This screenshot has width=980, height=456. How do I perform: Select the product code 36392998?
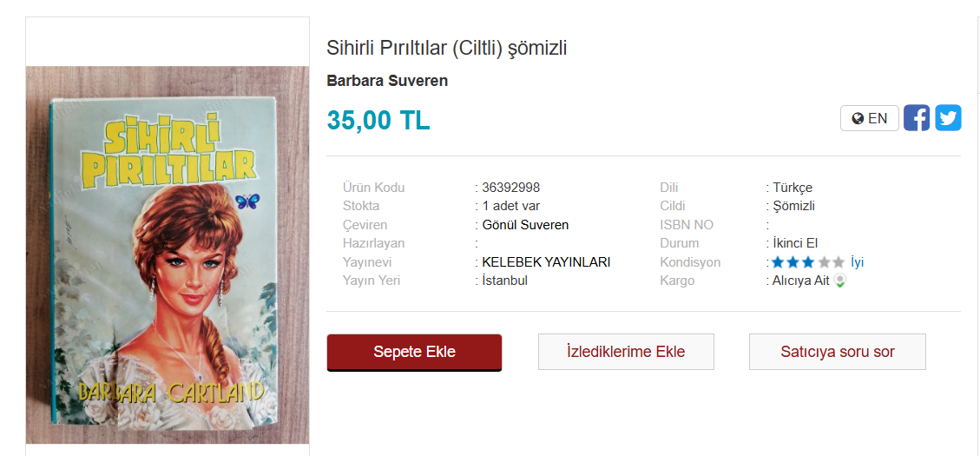point(511,188)
